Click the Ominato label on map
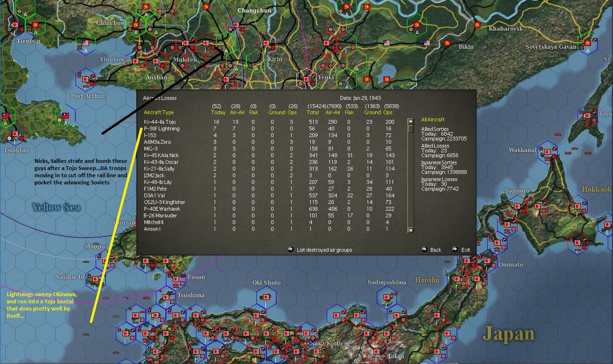613x364 pixels. [511, 265]
